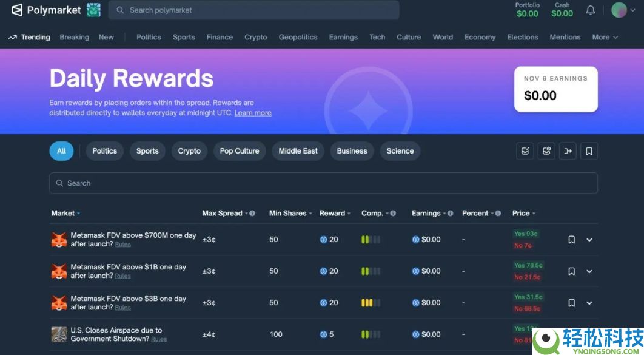This screenshot has width=644, height=355.
Task: Open the notifications bell
Action: tap(590, 10)
